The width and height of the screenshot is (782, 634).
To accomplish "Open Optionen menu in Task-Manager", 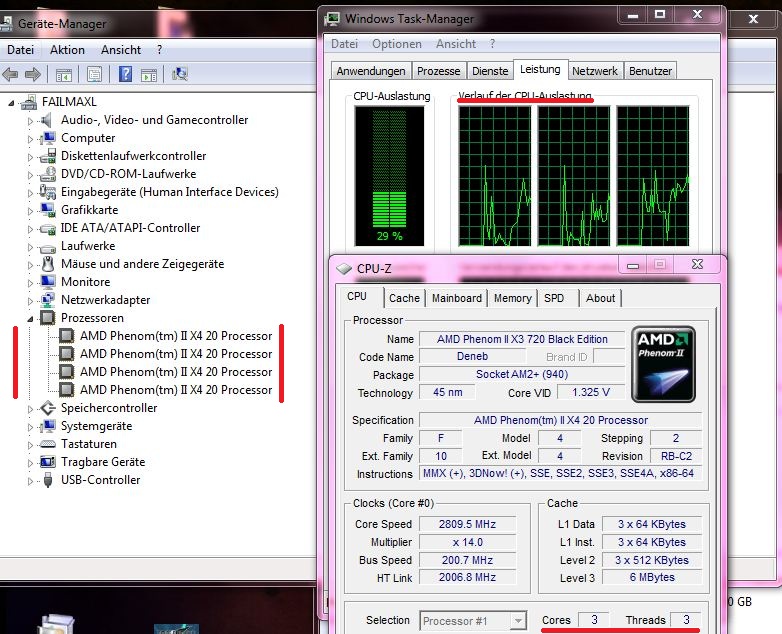I will click(x=396, y=44).
